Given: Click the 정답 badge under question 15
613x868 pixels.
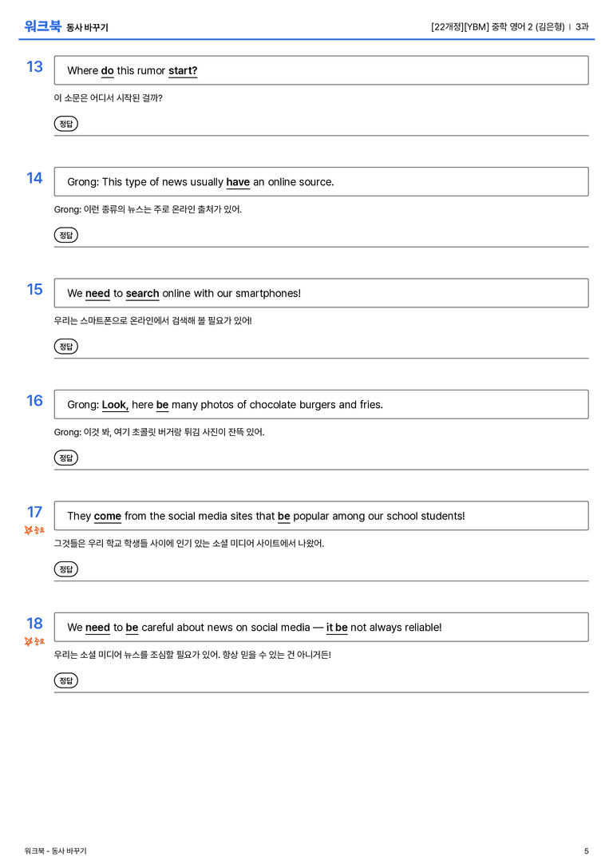Looking at the screenshot, I should 65,346.
